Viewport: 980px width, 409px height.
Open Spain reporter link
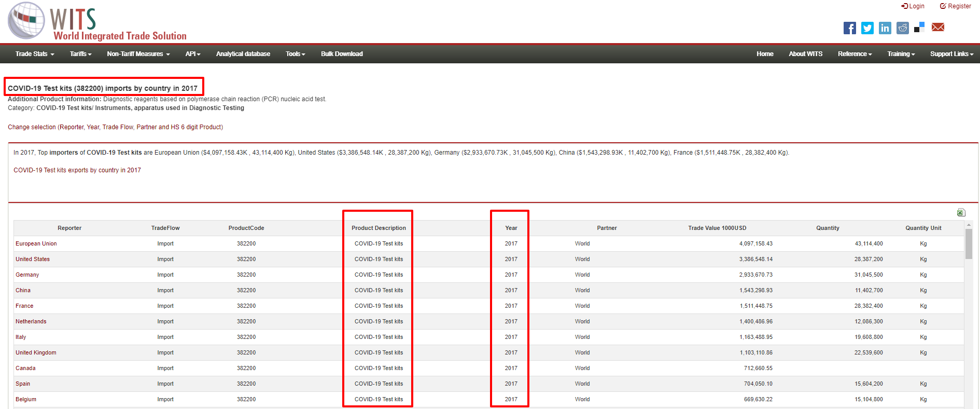click(23, 384)
